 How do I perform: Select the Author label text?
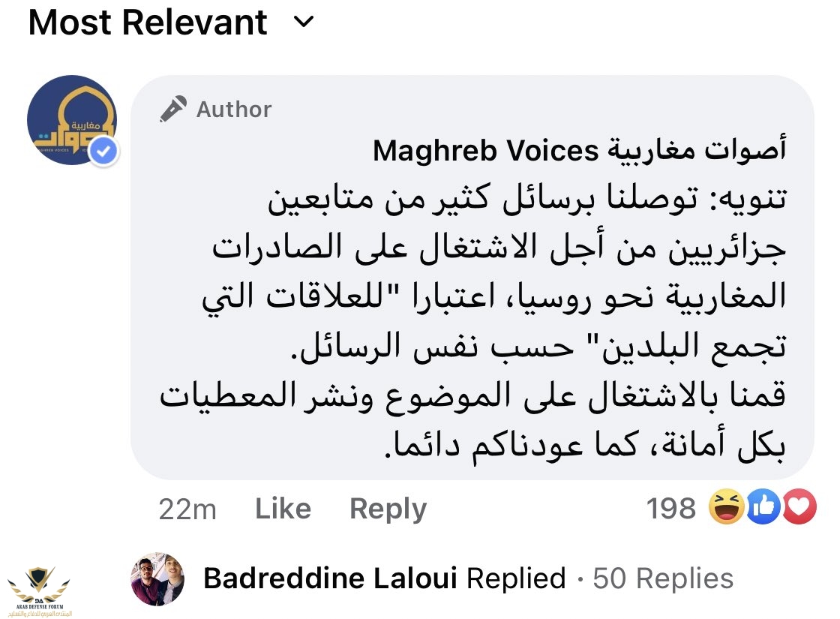(234, 110)
